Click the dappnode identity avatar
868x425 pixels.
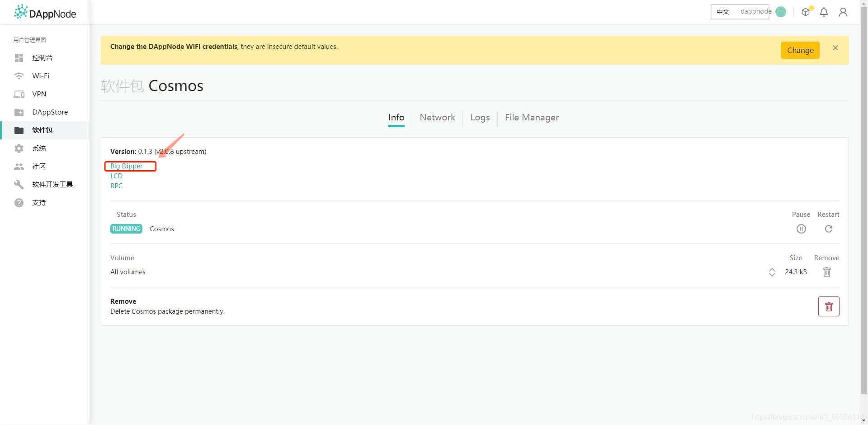click(x=781, y=12)
